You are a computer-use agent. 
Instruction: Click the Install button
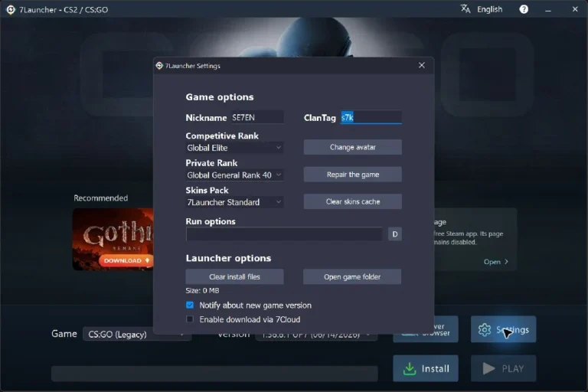coord(426,368)
